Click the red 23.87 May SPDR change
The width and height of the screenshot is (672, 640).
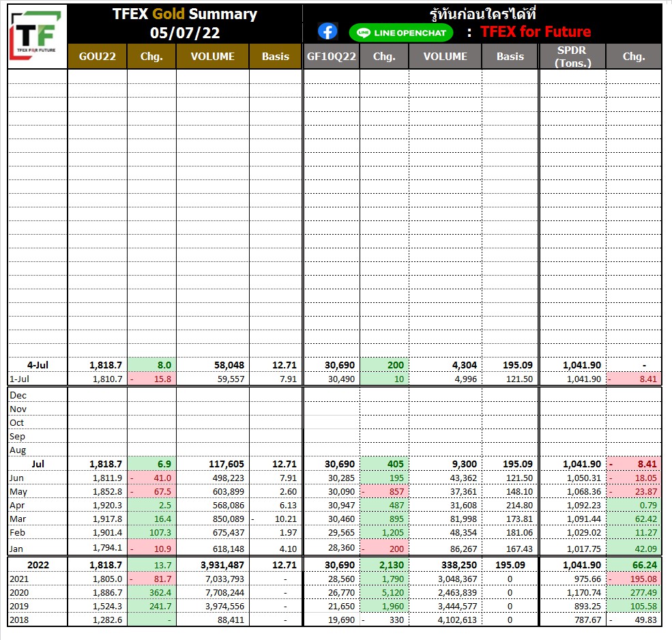coord(633,492)
